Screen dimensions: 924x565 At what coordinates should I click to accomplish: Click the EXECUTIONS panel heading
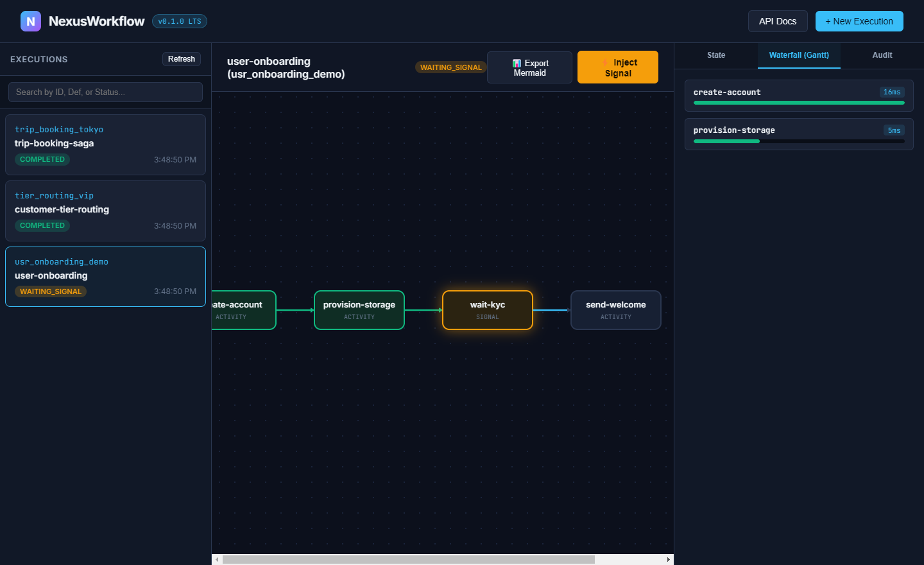39,59
